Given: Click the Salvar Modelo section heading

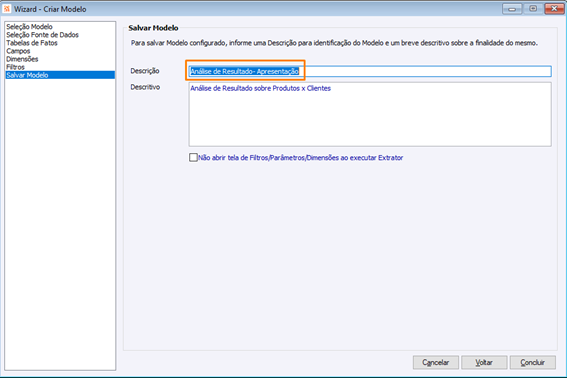Looking at the screenshot, I should (x=153, y=28).
